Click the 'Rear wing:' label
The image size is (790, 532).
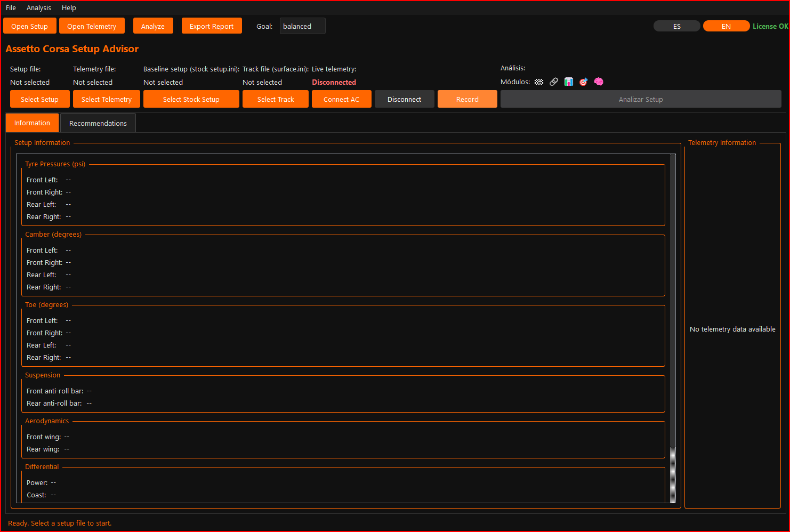click(x=43, y=449)
